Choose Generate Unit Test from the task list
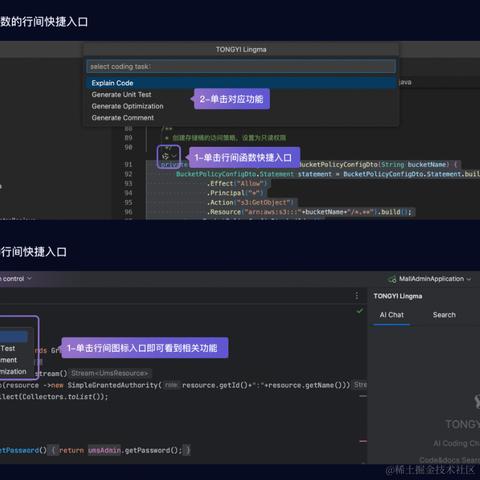This screenshot has width=480, height=480. click(121, 95)
